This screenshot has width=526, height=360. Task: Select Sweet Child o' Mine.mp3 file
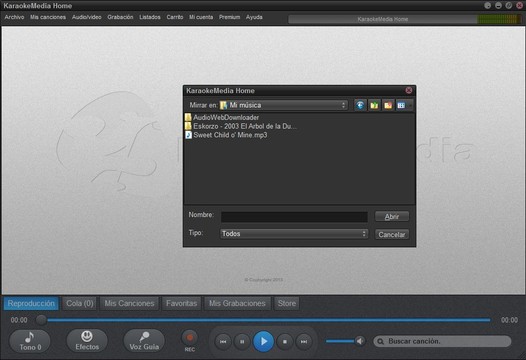coord(226,135)
